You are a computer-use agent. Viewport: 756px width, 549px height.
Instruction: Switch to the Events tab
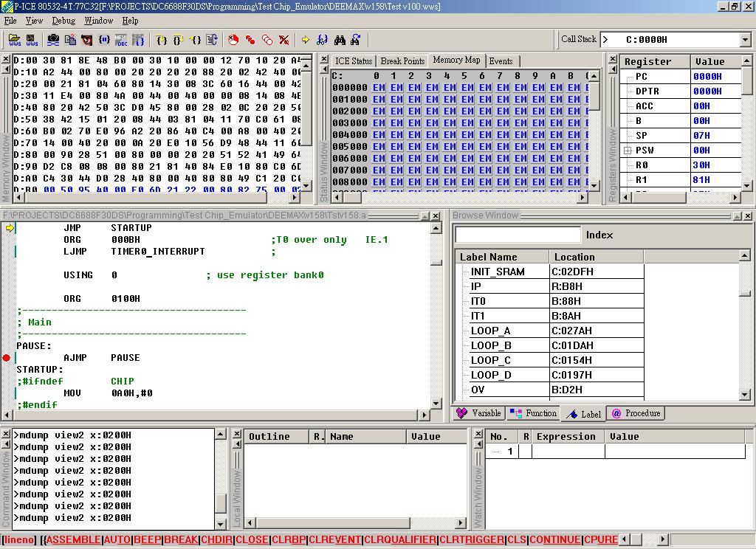click(501, 61)
